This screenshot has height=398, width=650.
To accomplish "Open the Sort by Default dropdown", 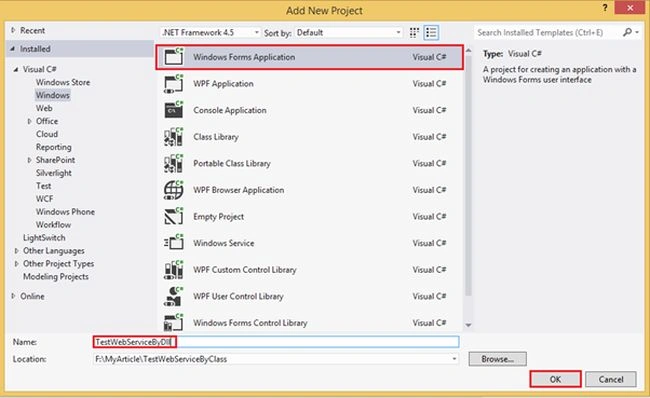I will 348,32.
